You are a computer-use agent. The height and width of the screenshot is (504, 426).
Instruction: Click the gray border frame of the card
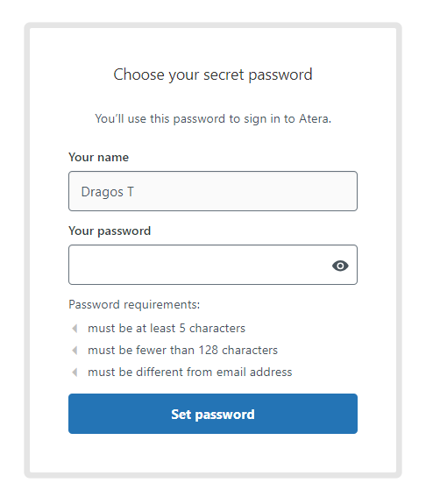pyautogui.click(x=27, y=250)
